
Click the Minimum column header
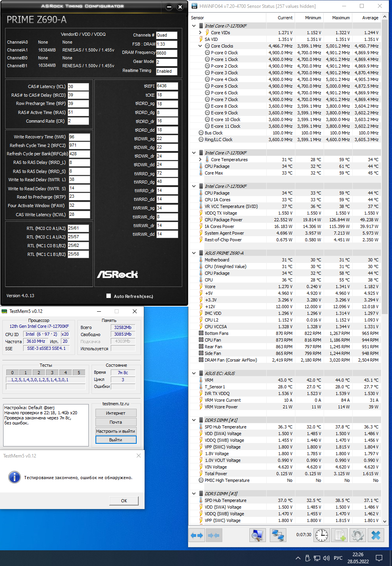point(309,18)
